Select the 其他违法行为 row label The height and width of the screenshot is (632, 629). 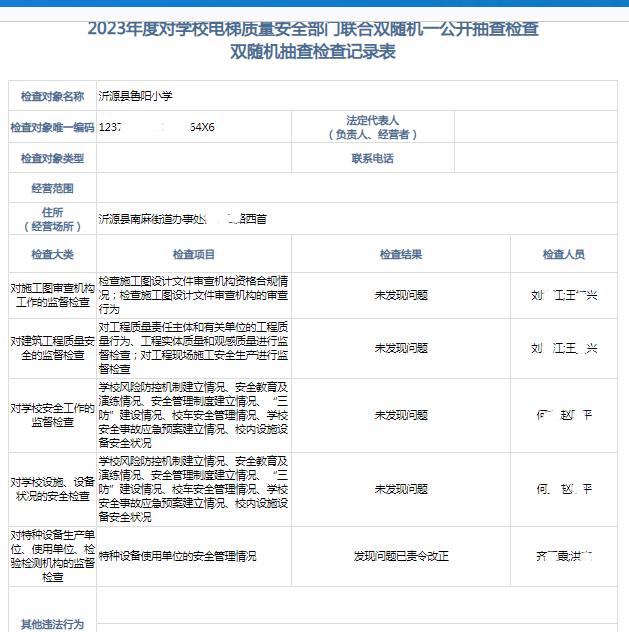coord(53,624)
